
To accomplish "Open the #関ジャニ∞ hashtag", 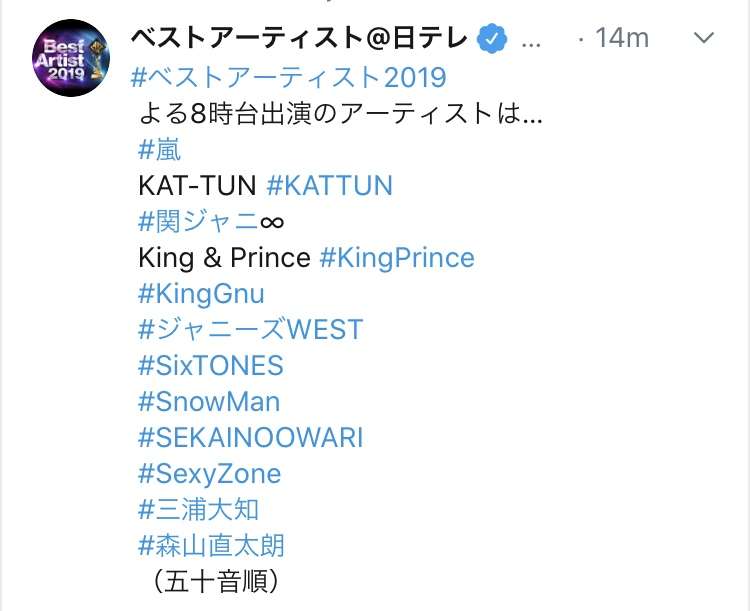I will (x=211, y=222).
